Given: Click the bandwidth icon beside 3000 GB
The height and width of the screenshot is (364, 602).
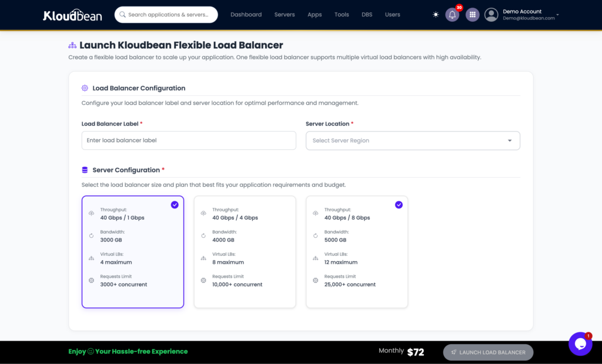Looking at the screenshot, I should click(91, 235).
